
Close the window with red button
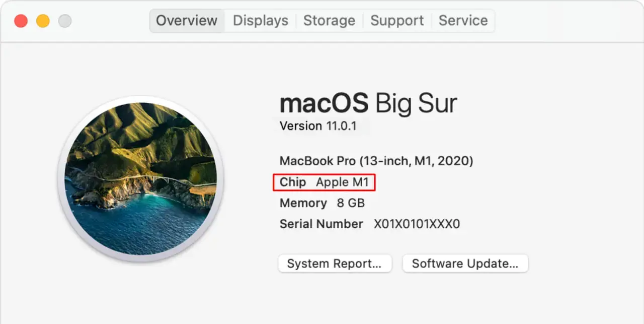point(21,21)
